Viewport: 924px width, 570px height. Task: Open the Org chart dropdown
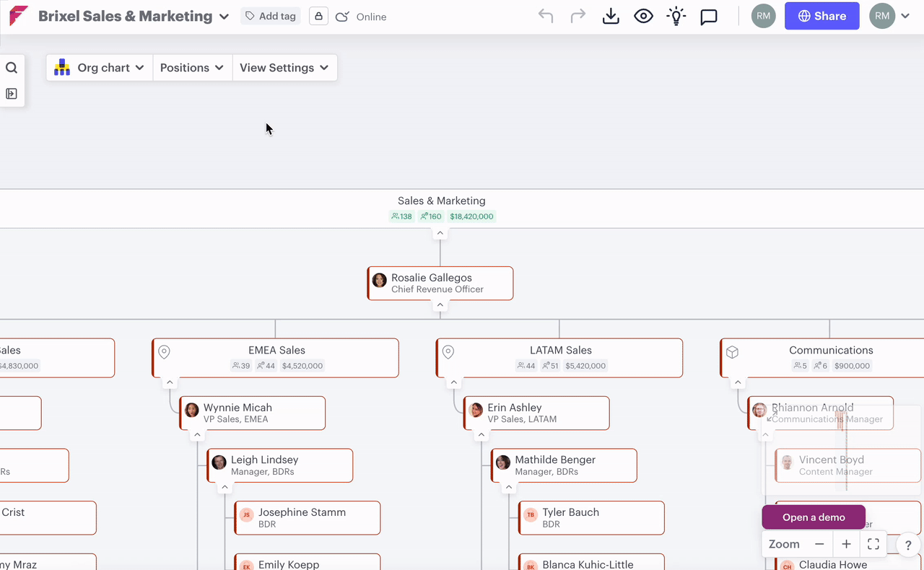tap(100, 68)
